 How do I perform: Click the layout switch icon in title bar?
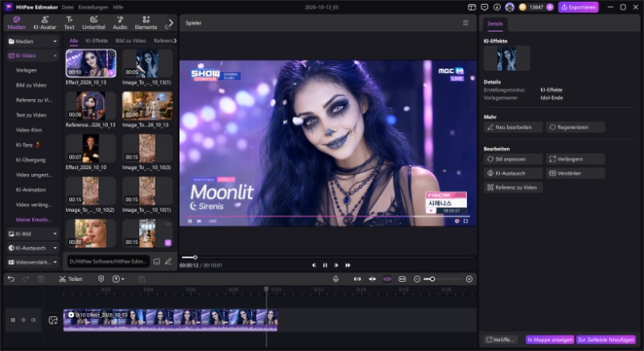[472, 7]
